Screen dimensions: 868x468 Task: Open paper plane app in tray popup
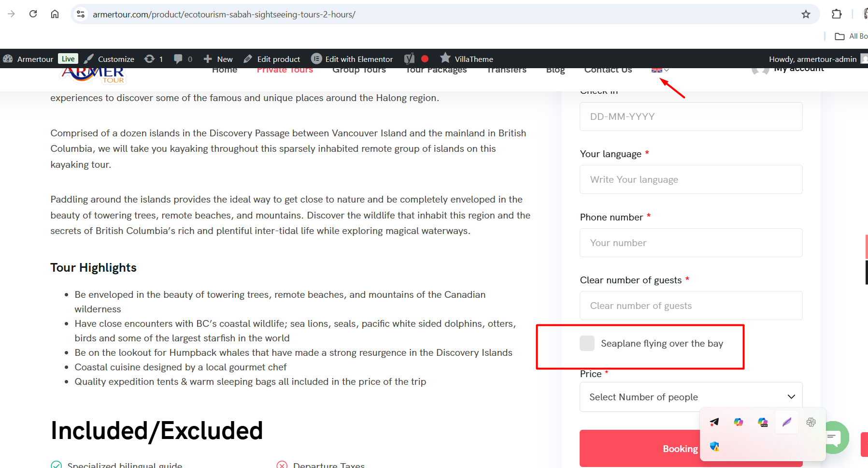[714, 422]
